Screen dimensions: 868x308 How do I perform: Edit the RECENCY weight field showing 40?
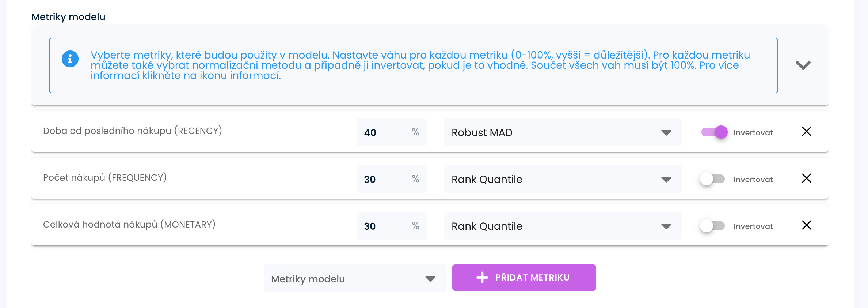[384, 132]
